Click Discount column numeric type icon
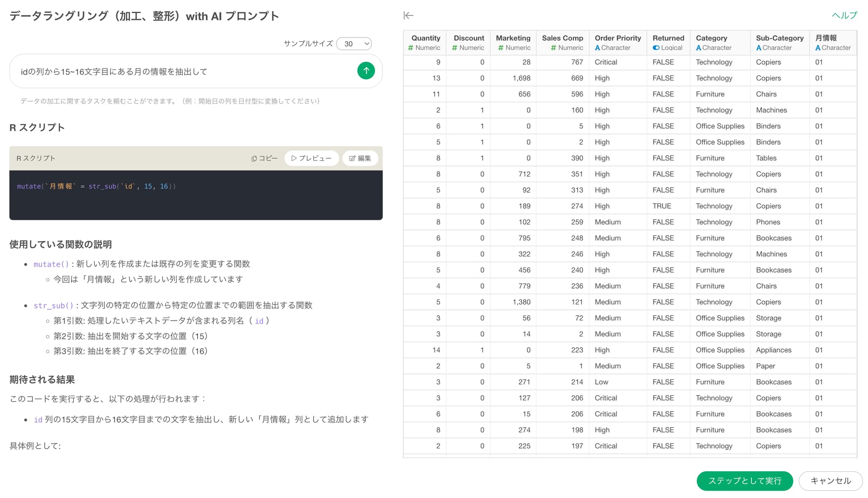Screen dimensions: 868x498 pos(454,48)
